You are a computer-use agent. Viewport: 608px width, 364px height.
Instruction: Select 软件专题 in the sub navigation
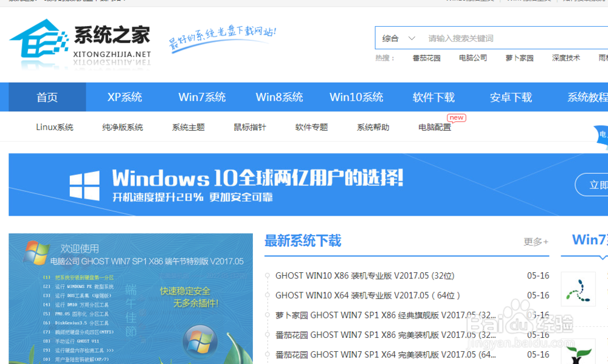311,127
